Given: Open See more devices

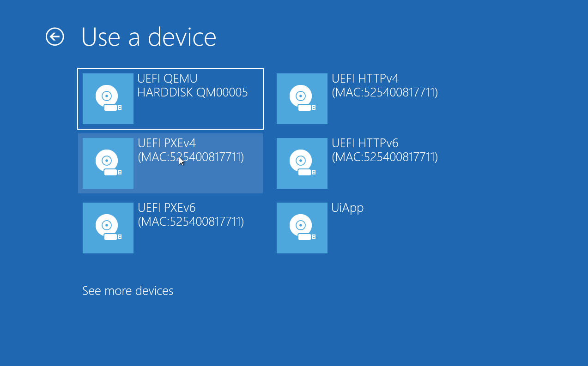Looking at the screenshot, I should 128,291.
